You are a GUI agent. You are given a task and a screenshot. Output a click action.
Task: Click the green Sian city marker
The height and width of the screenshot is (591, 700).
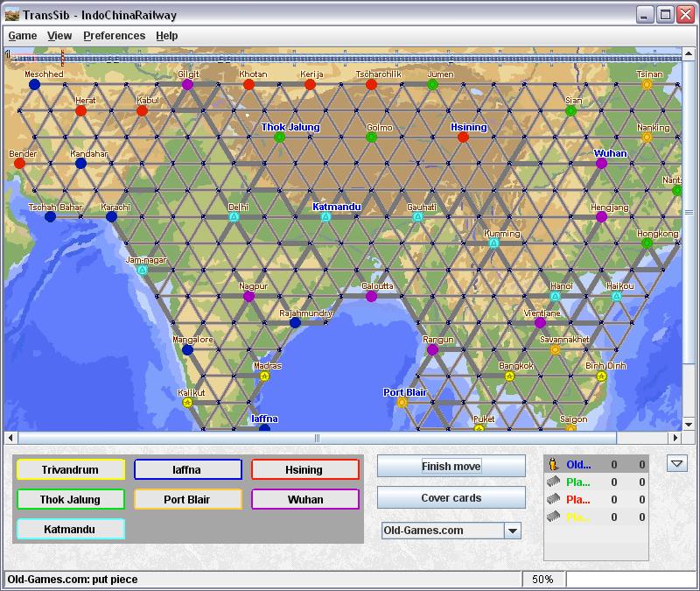(x=570, y=111)
